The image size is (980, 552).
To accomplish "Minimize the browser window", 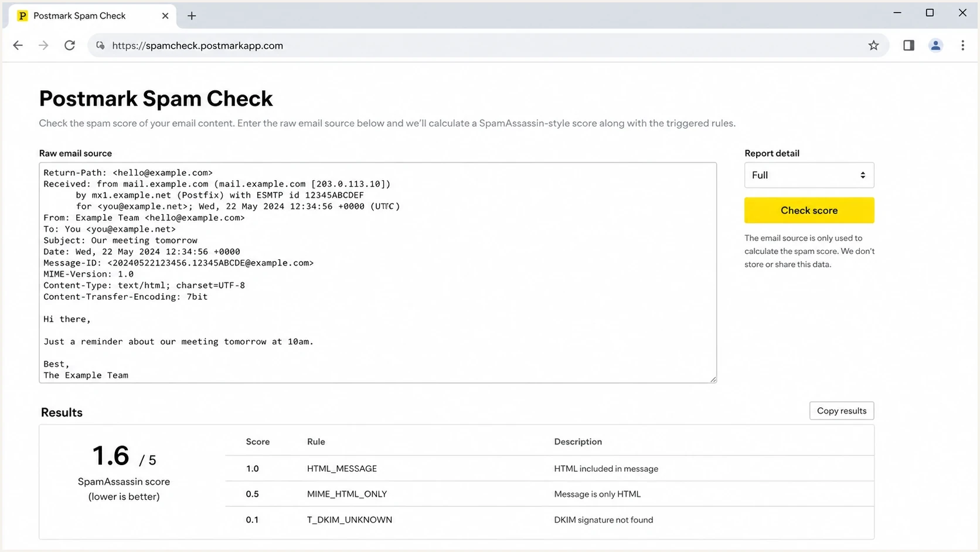I will click(x=897, y=12).
